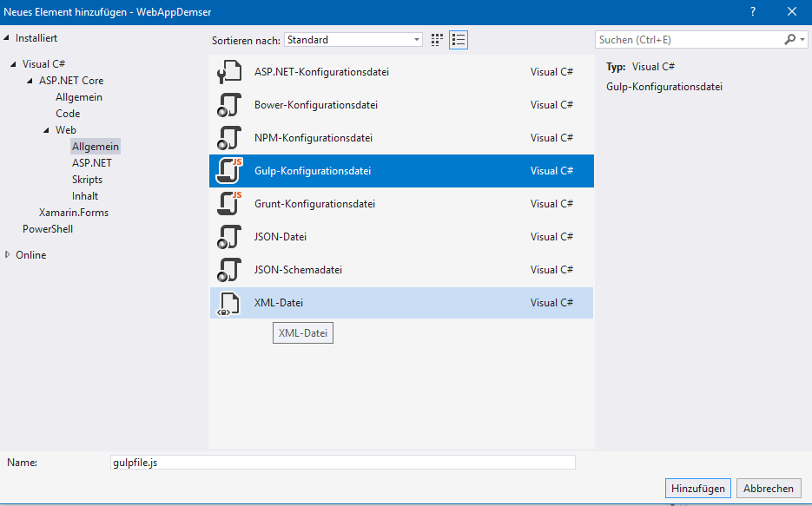Select Allgemein under ASP.NET Core
The height and width of the screenshot is (506, 812).
(79, 97)
